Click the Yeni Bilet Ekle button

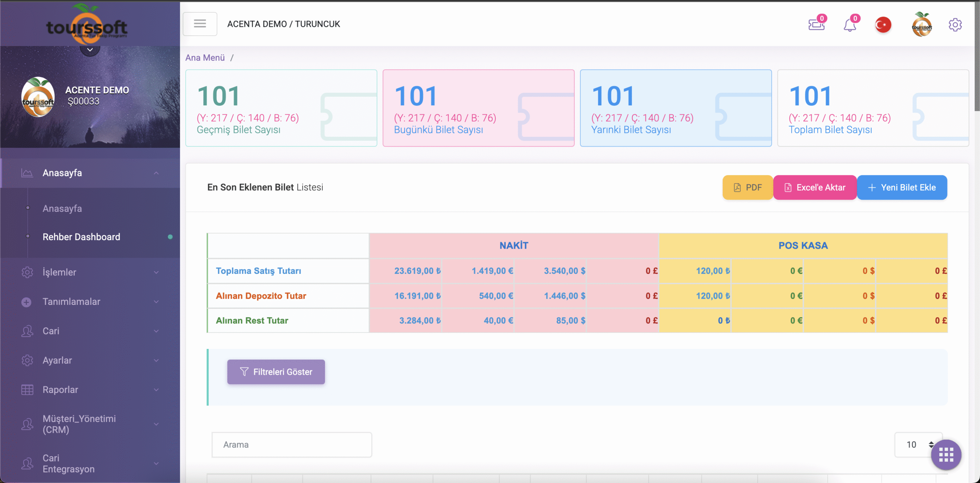[902, 188]
